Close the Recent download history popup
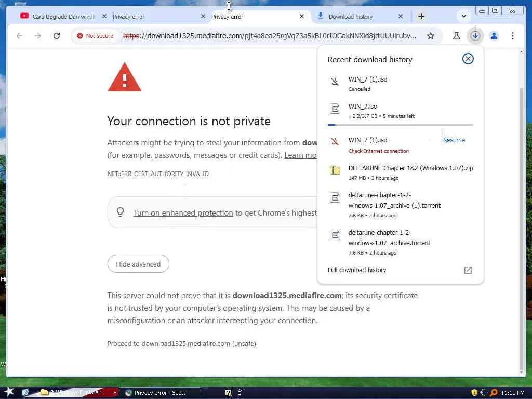Screen dimensions: 532x399 pyautogui.click(x=468, y=59)
